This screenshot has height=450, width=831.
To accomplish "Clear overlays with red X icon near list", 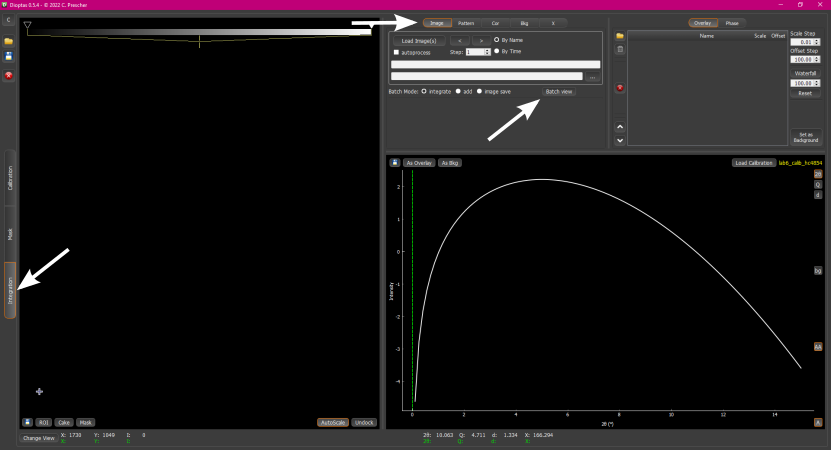I will point(620,88).
